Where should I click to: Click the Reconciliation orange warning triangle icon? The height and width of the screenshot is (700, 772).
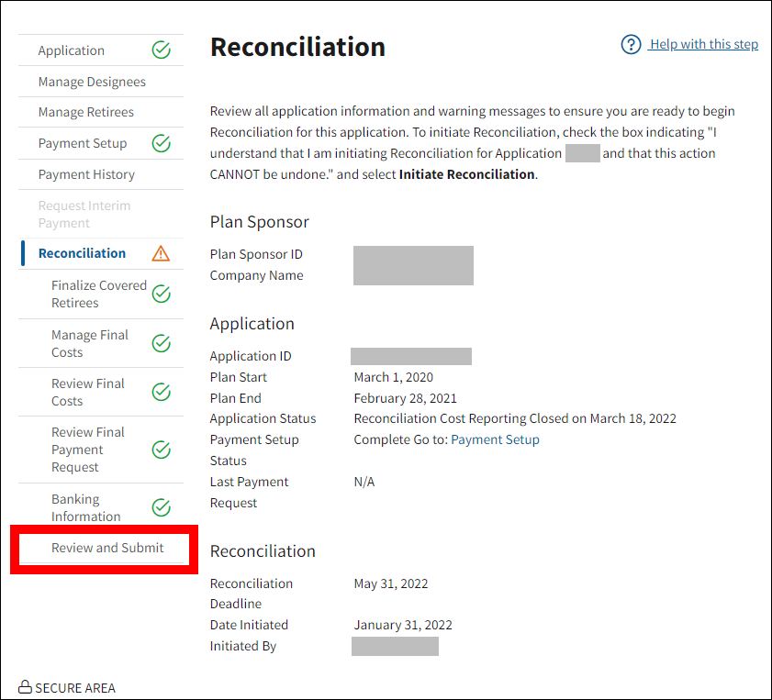pos(161,253)
